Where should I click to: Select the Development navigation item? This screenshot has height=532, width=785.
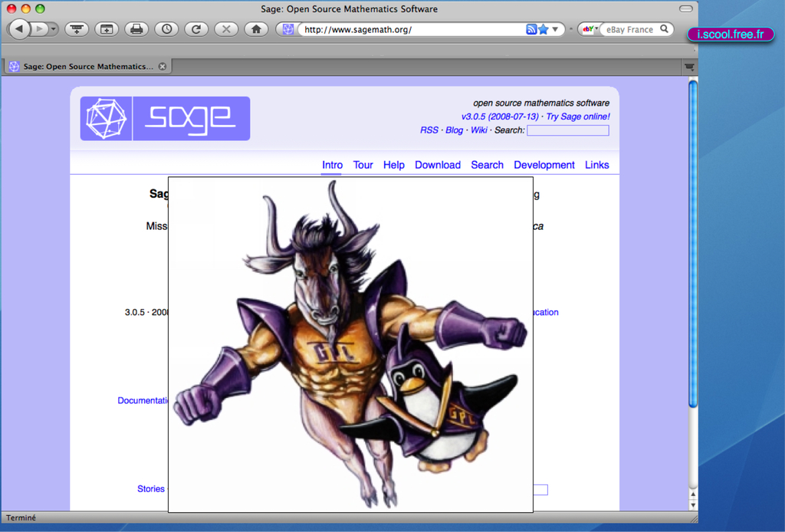coord(544,165)
